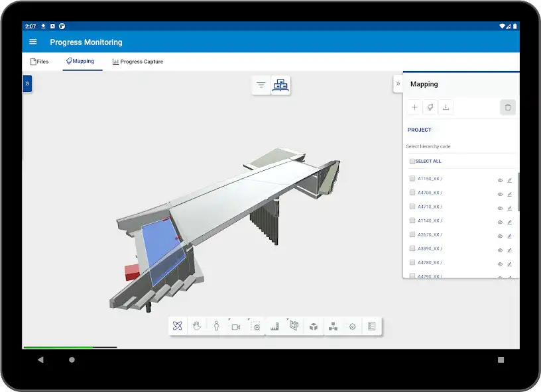Click the tag icon in Mapping panel
This screenshot has height=392, width=541.
[x=430, y=107]
